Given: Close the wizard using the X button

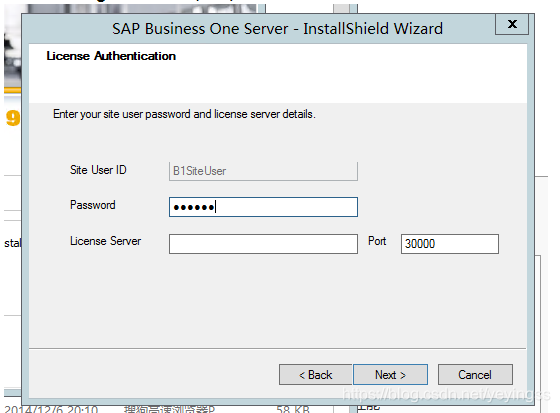Looking at the screenshot, I should click(512, 24).
